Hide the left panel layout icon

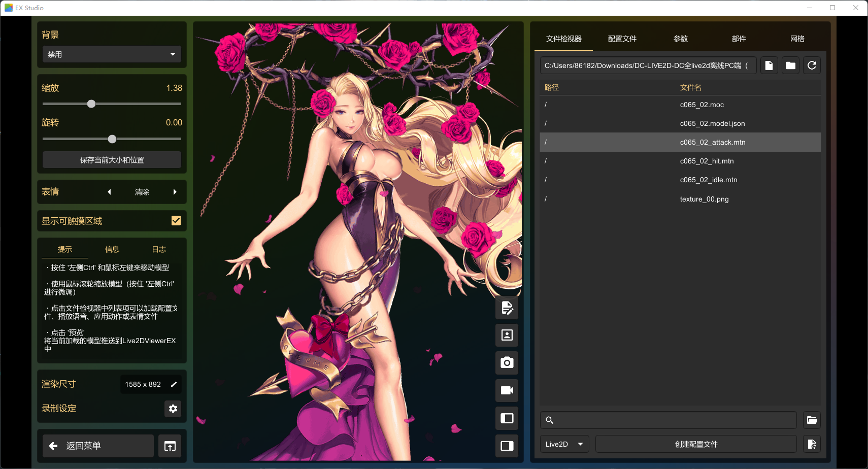tap(507, 418)
